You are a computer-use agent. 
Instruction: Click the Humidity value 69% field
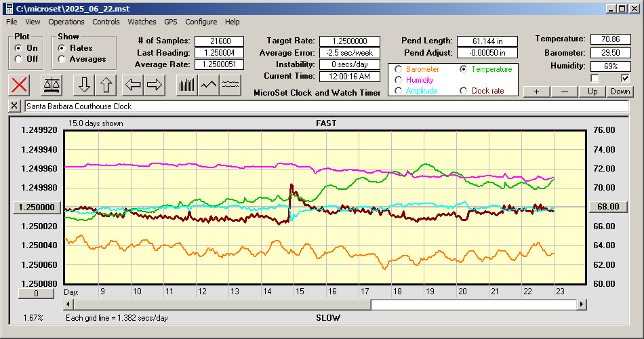tap(610, 66)
